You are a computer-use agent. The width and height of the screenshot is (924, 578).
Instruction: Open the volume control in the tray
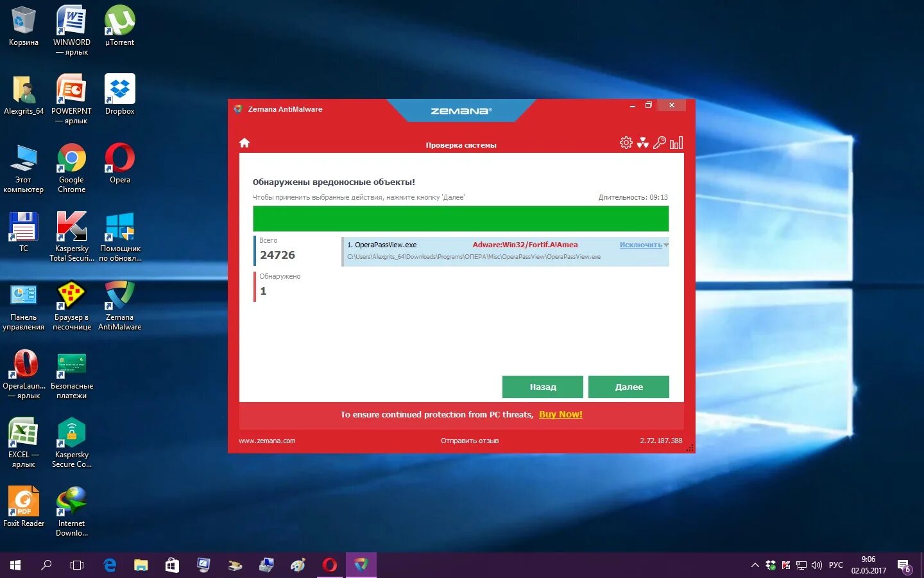[x=817, y=565]
